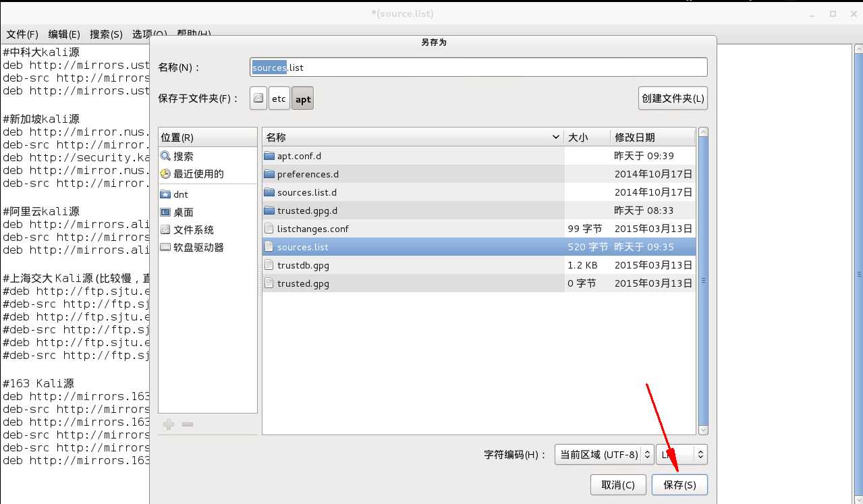Click the remove bookmark minus icon

point(188,424)
